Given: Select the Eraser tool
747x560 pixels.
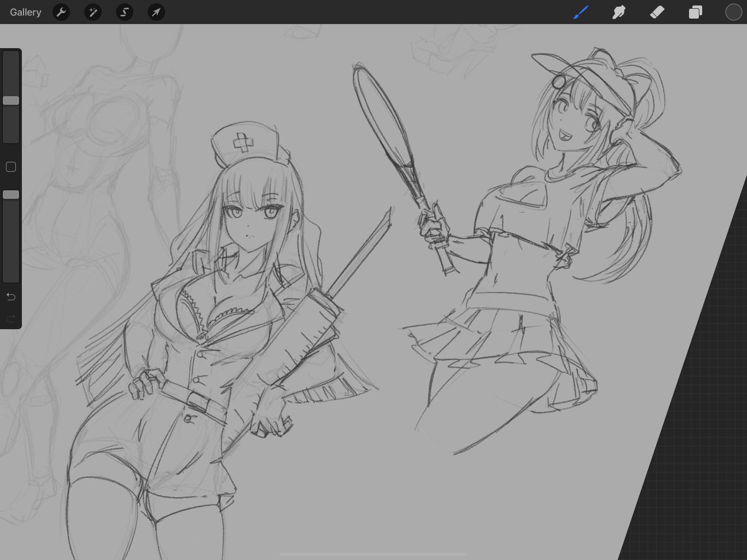Looking at the screenshot, I should [x=657, y=12].
